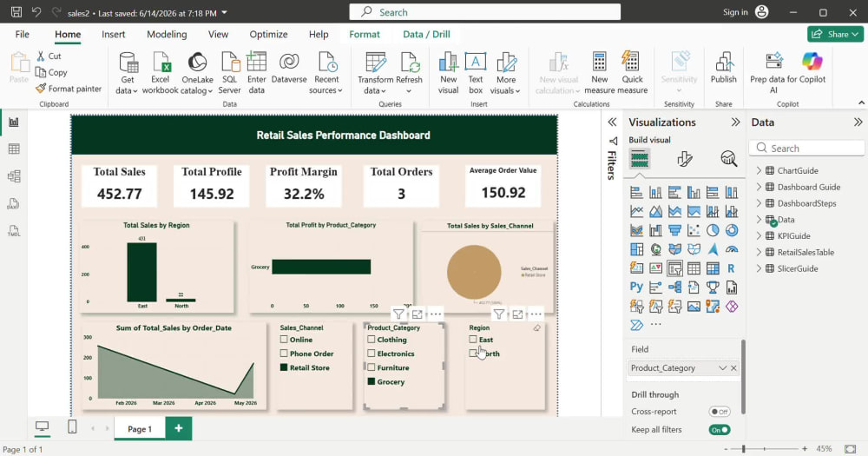Select the Funnel visual

[674, 230]
